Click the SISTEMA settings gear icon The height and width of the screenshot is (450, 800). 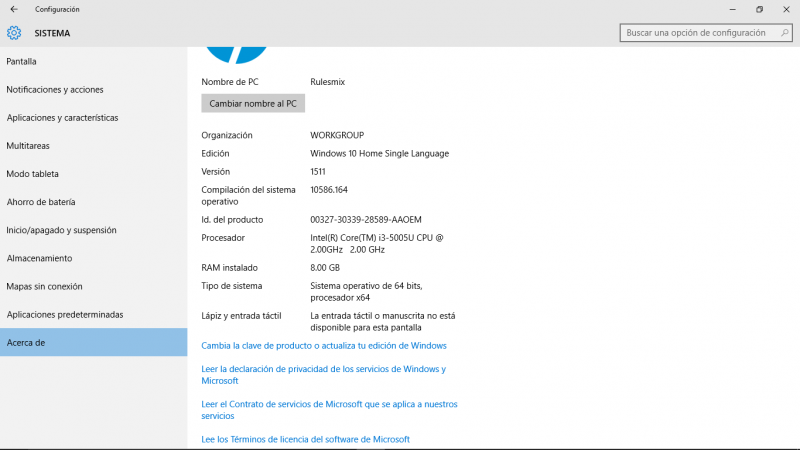[x=14, y=33]
